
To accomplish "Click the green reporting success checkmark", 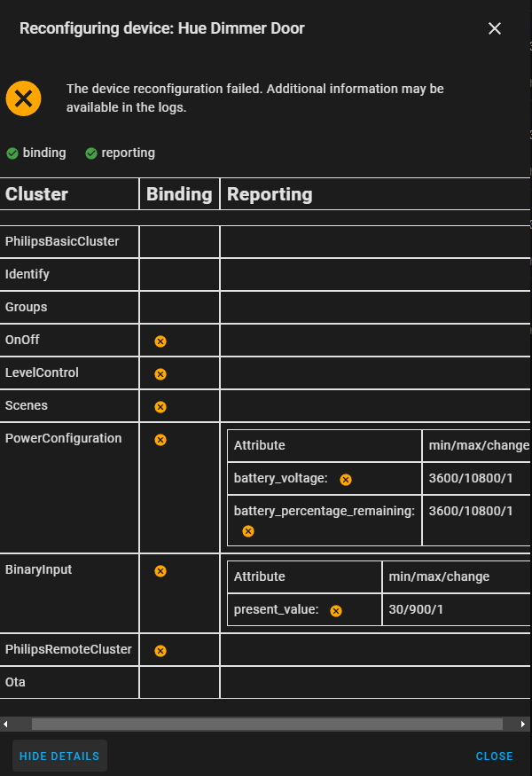I will [x=90, y=153].
